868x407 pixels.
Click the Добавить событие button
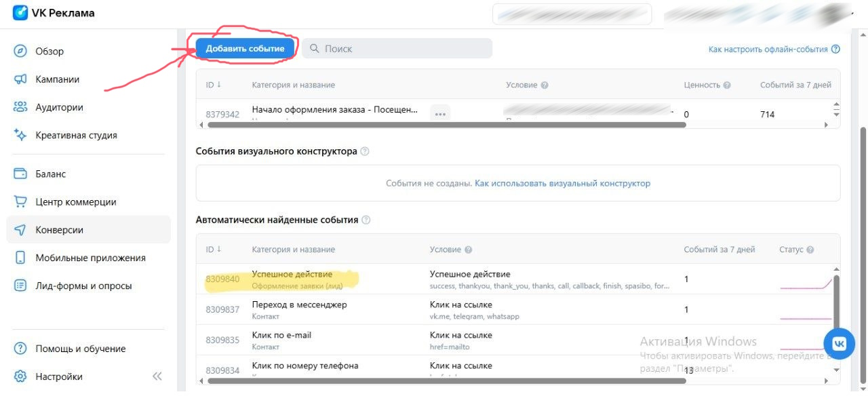click(245, 48)
